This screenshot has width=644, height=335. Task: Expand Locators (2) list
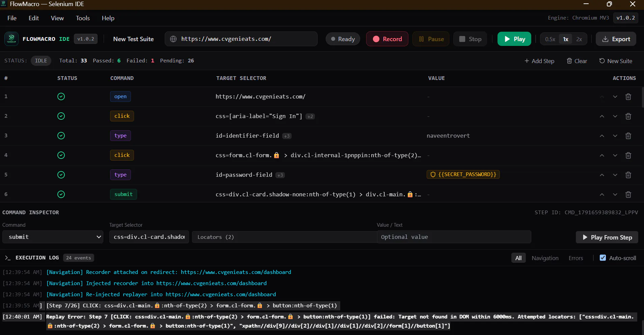(x=284, y=237)
